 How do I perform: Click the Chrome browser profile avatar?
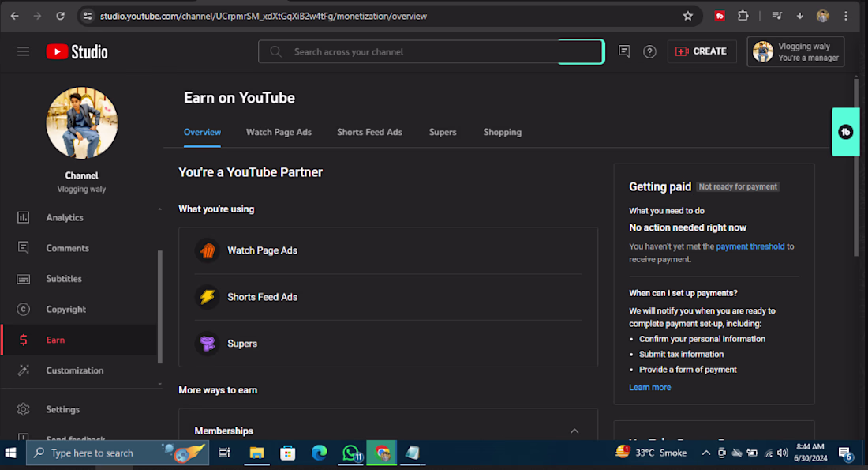tap(822, 16)
